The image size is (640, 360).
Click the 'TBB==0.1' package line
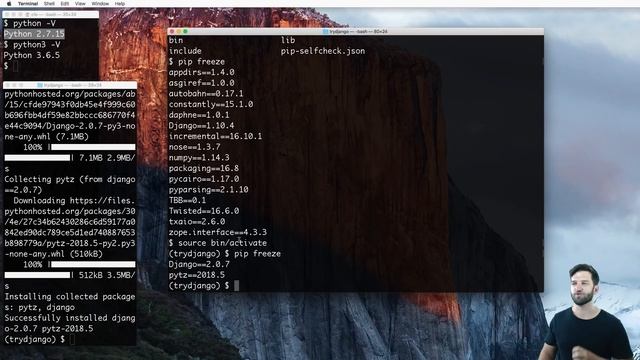(x=188, y=200)
